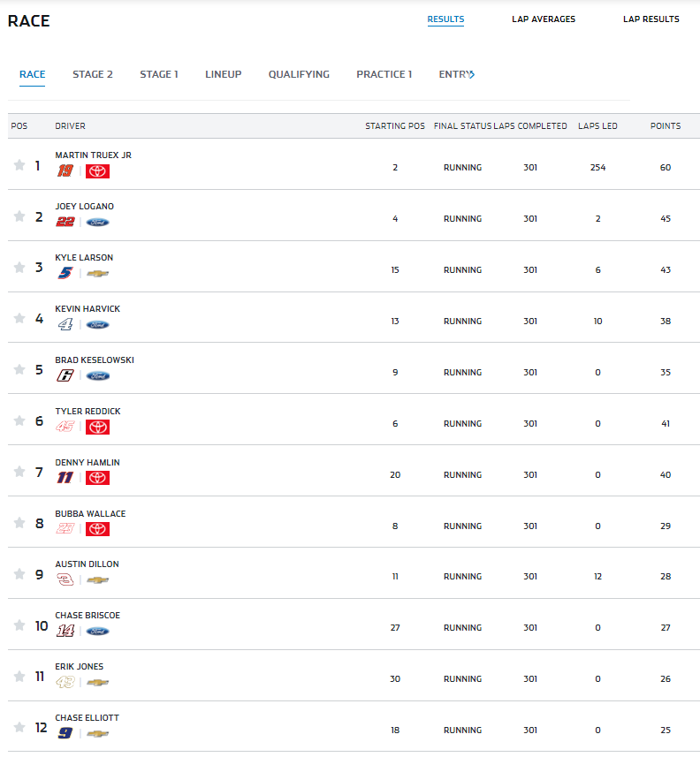
Task: Switch to the STAGE 1 tab
Action: (159, 74)
